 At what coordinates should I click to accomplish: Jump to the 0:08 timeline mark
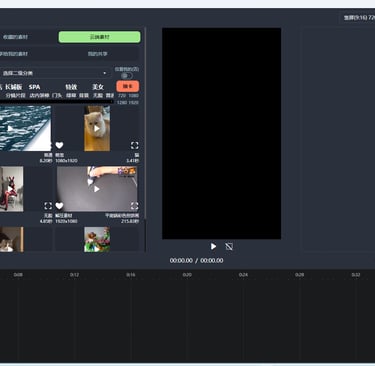click(18, 275)
